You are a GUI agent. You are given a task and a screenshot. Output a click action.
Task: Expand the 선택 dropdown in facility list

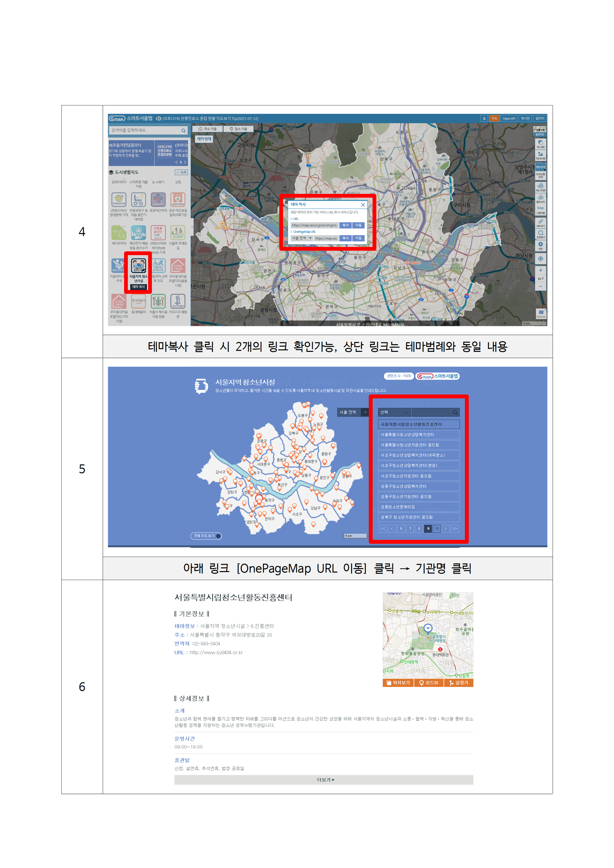point(394,413)
